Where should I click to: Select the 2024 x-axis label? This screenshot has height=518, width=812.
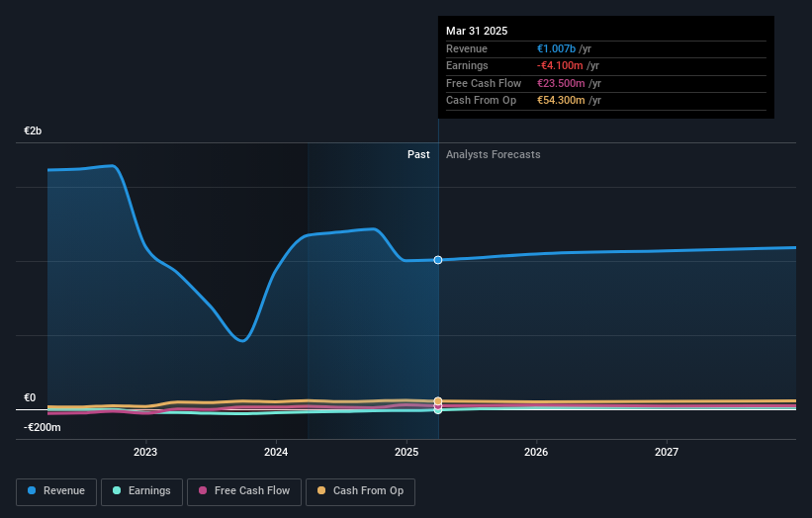276,452
